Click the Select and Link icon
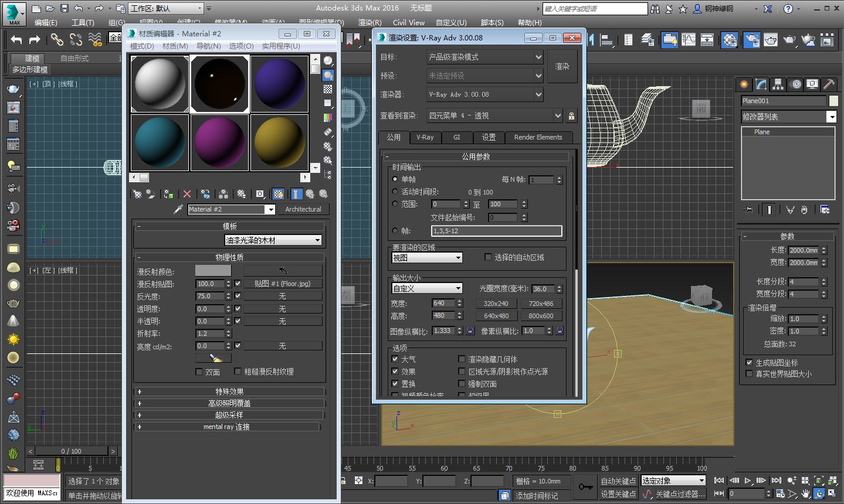This screenshot has width=844, height=504. click(x=57, y=40)
